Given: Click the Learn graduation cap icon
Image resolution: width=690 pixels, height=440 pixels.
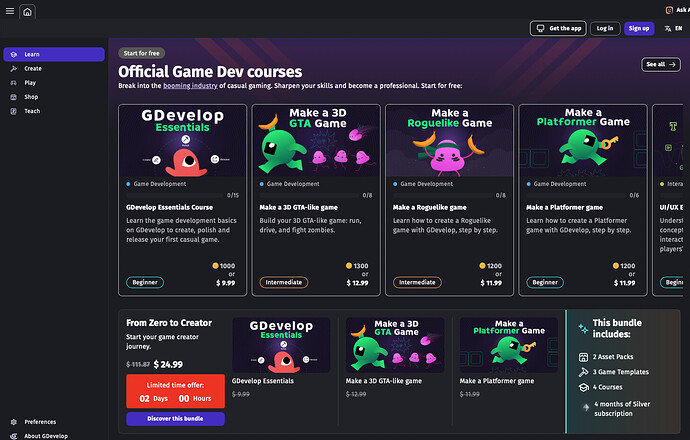Looking at the screenshot, I should pos(14,55).
